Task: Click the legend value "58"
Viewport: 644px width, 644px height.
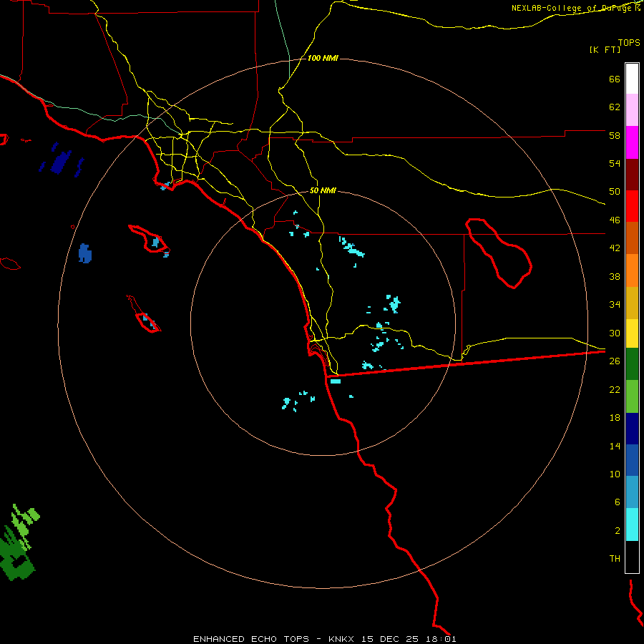Action: pos(615,135)
